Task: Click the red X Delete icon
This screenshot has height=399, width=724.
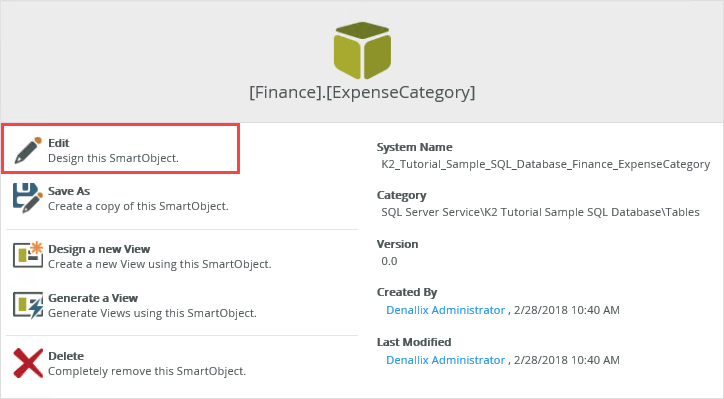Action: (x=28, y=363)
